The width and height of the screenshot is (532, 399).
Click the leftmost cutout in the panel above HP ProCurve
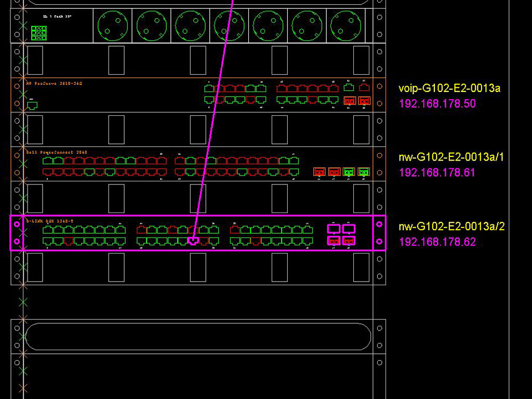coord(35,60)
